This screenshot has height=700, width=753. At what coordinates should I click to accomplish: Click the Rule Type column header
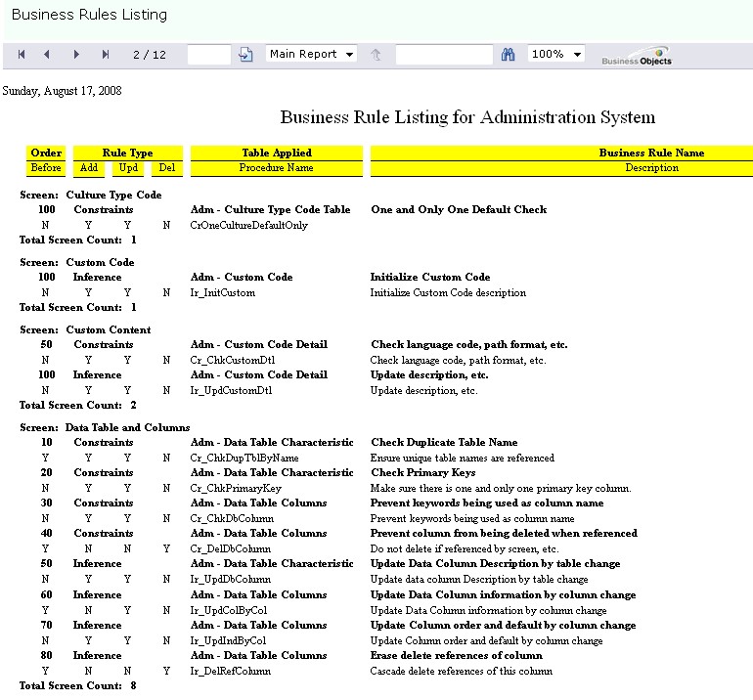coord(128,153)
